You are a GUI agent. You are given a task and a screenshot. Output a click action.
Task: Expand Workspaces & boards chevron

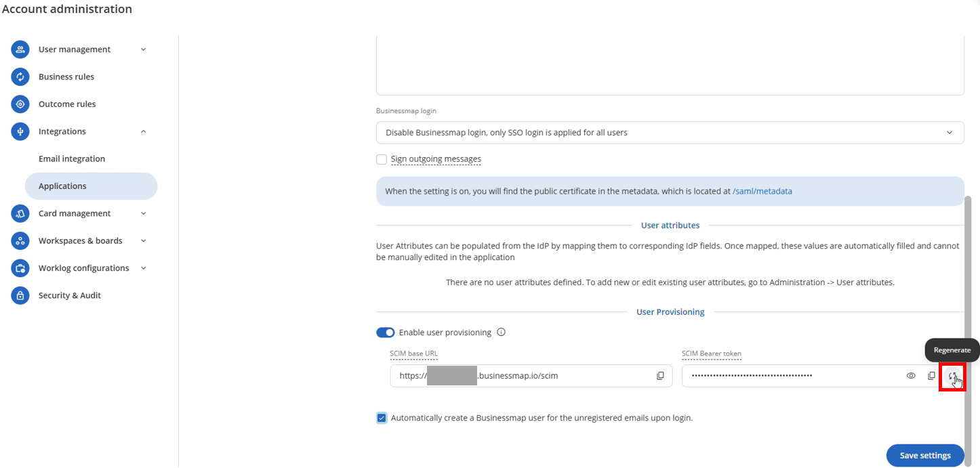(143, 240)
